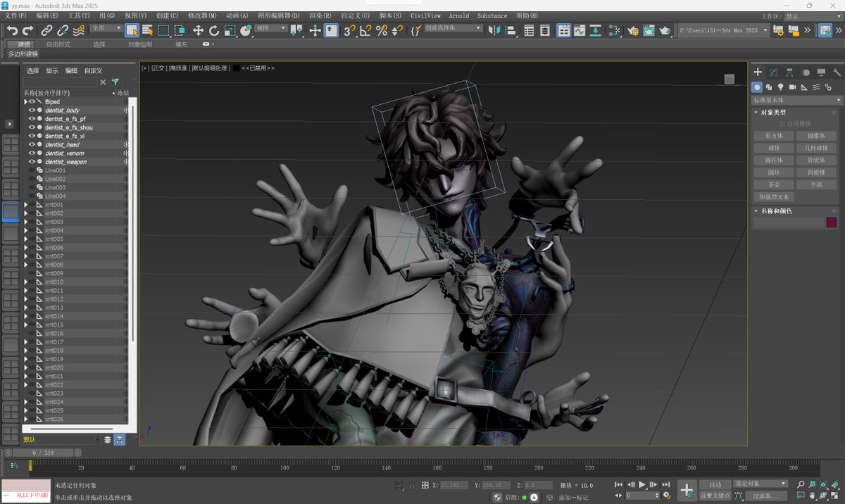Toggle the Angle Snap icon
Screen dimensions: 845x504
click(x=365, y=30)
